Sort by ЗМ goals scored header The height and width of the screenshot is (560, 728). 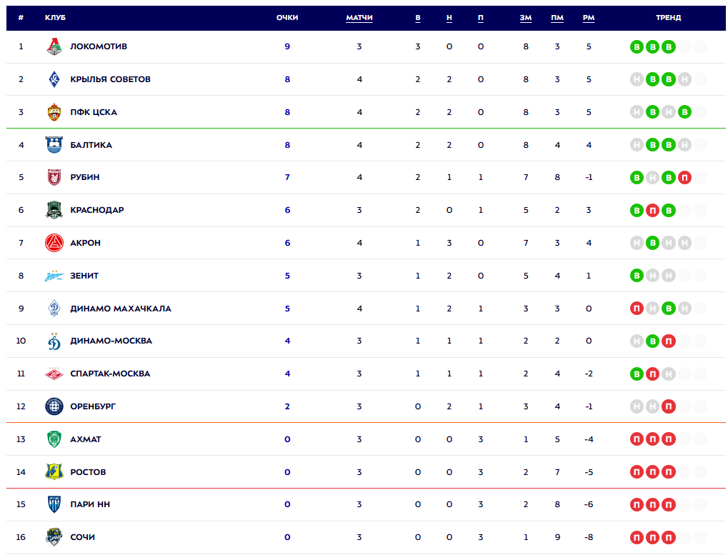[526, 18]
